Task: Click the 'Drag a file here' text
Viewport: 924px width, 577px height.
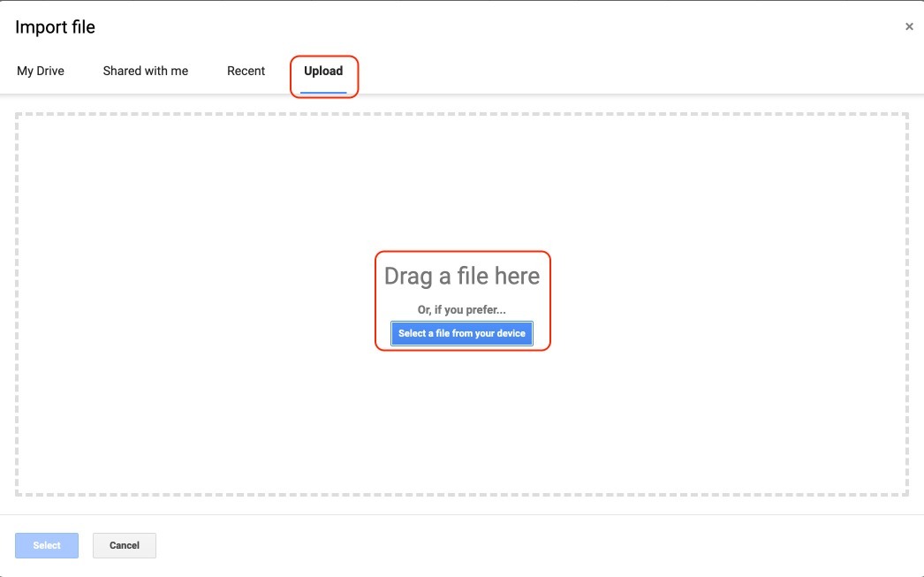Action: pos(461,276)
